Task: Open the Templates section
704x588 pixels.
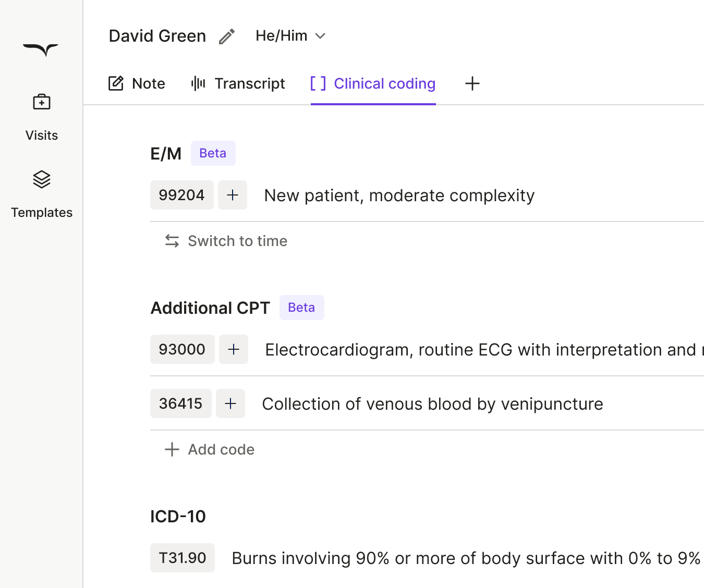Action: pos(42,193)
